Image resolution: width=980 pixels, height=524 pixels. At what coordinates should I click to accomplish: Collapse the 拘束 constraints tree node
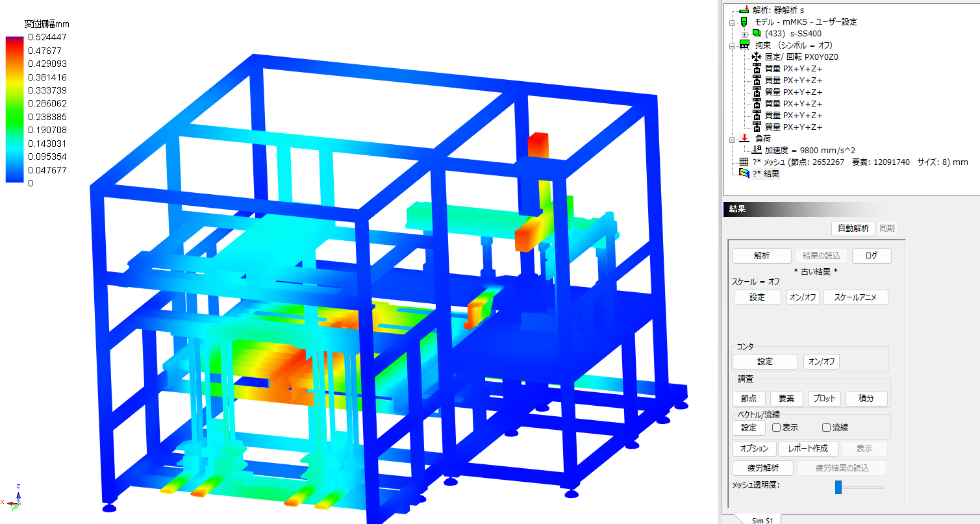coord(733,45)
